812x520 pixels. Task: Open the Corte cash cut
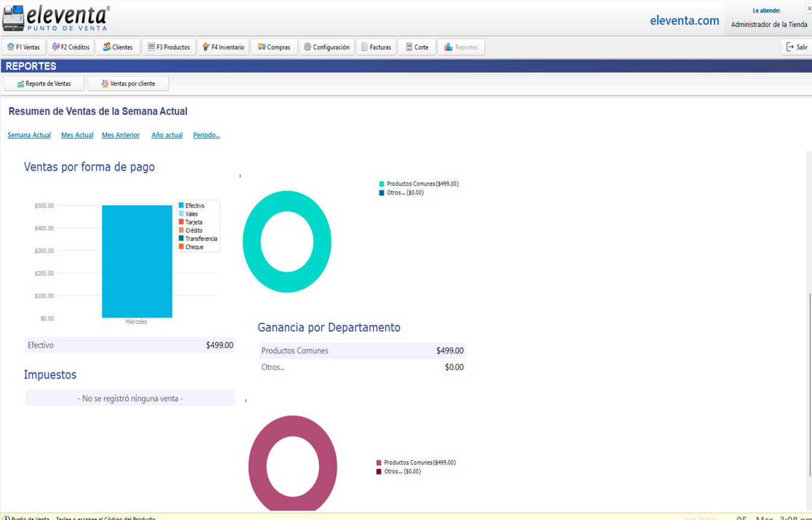coord(417,47)
